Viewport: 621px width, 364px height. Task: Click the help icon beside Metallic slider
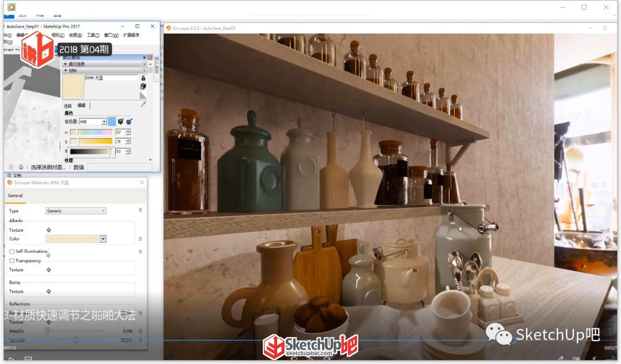[140, 331]
